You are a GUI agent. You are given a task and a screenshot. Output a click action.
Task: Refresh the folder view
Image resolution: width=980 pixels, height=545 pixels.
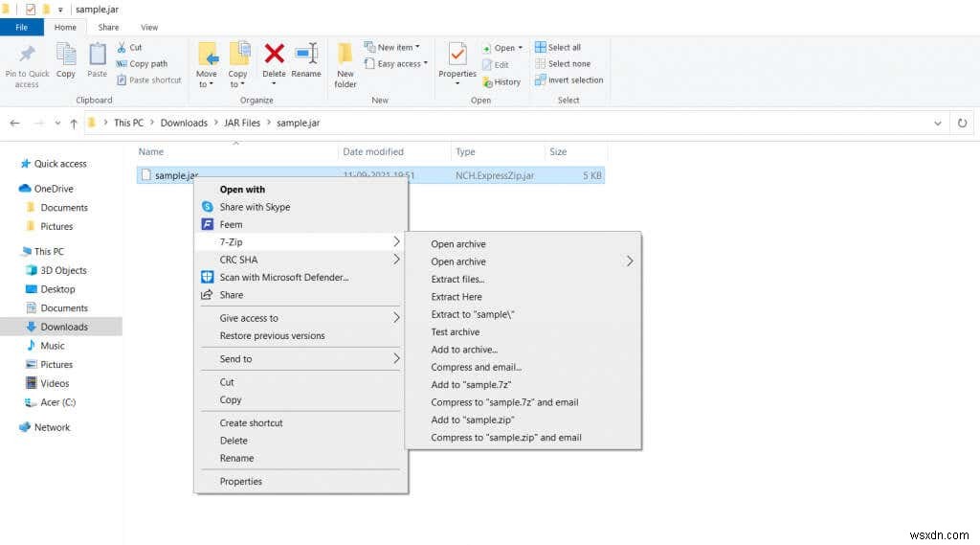click(963, 124)
